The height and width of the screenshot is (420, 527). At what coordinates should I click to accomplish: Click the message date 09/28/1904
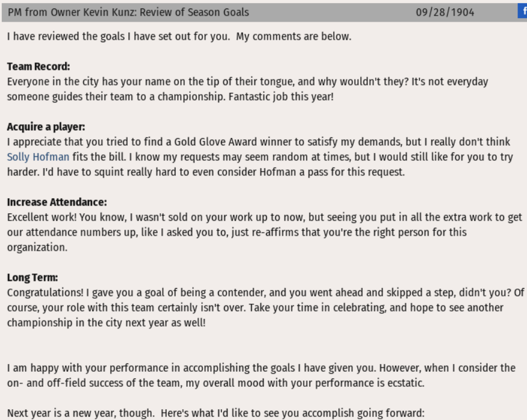pos(445,12)
